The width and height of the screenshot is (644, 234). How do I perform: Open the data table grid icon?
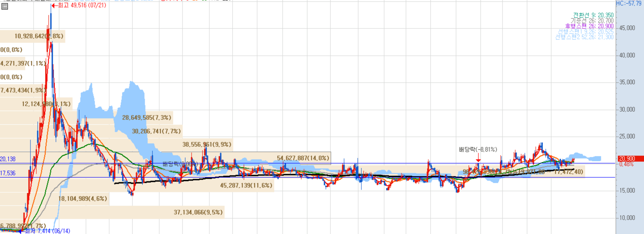(x=5, y=6)
